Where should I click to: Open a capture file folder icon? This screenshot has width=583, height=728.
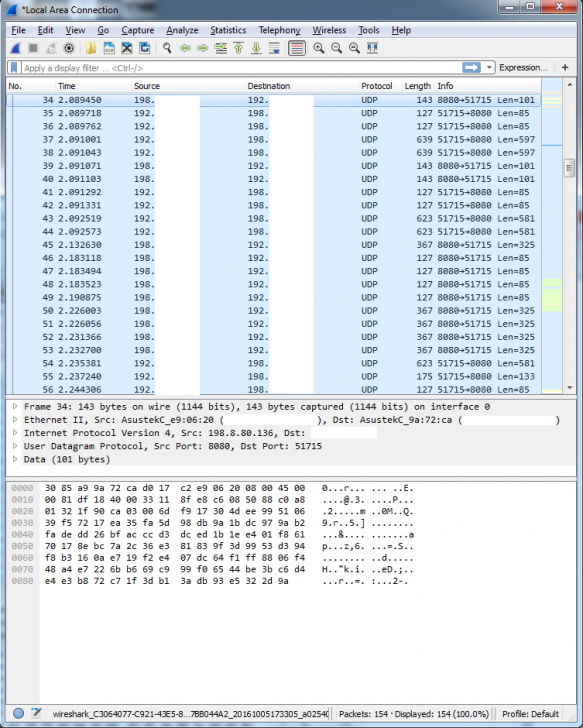point(91,48)
